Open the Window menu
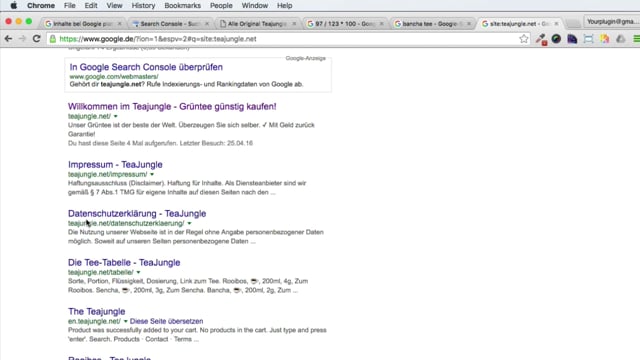The width and height of the screenshot is (640, 360). (255, 6)
